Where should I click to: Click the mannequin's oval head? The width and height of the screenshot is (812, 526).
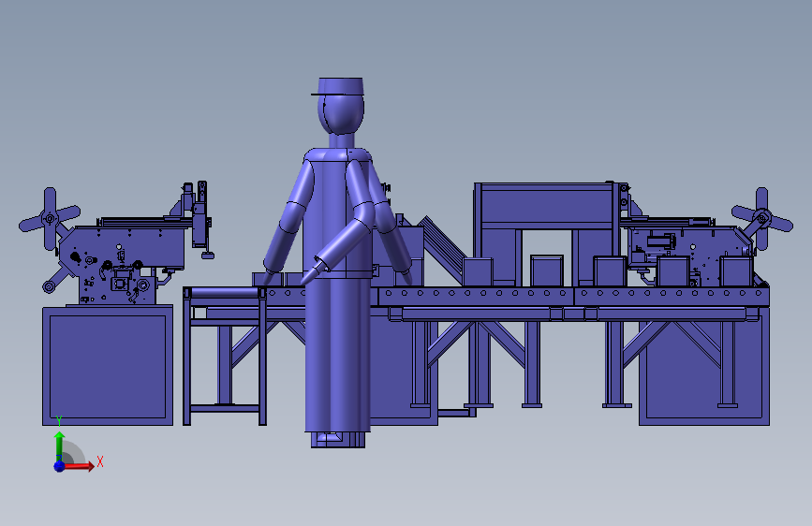[x=341, y=114]
